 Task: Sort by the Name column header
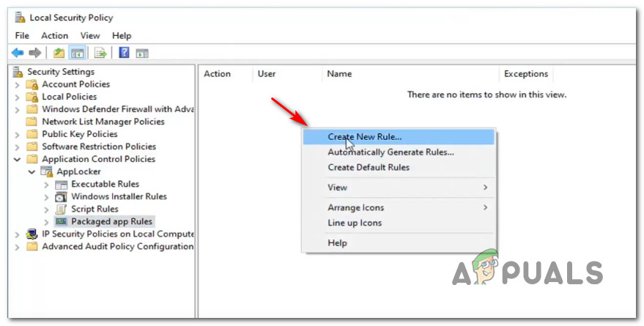pos(410,74)
